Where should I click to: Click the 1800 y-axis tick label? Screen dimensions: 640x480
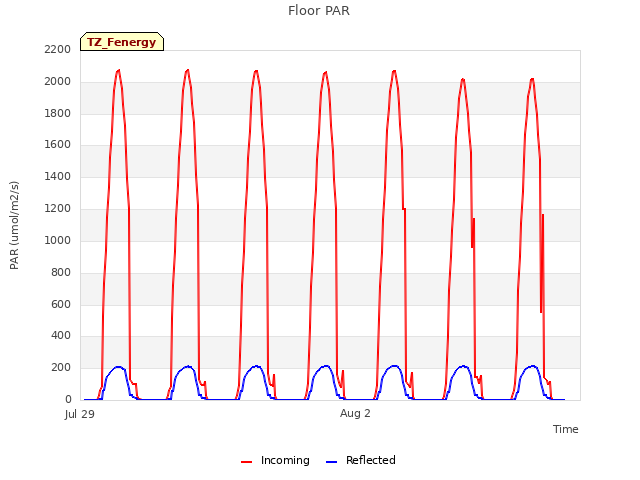tap(58, 113)
